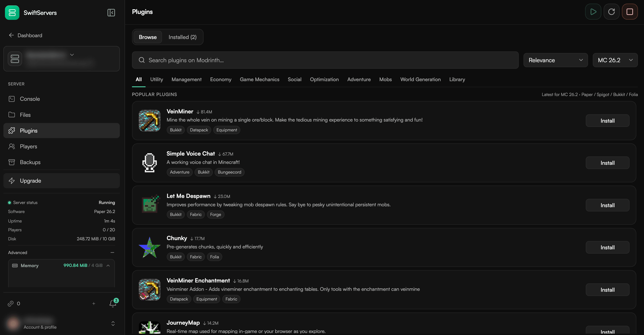Focus the Search plugins on Modrinth field

coord(325,60)
